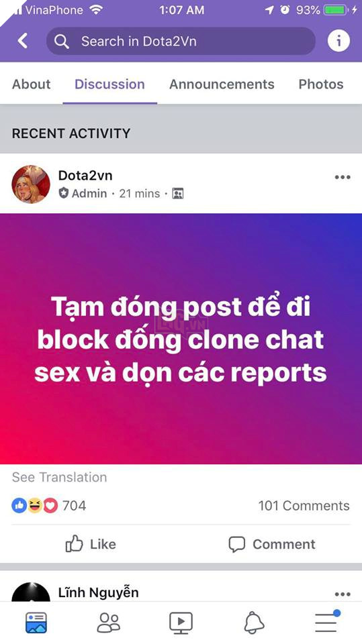Viewport: 362px width, 644px height.
Task: Open Lĩnh Nguyễn post options ellipsis
Action: click(343, 594)
